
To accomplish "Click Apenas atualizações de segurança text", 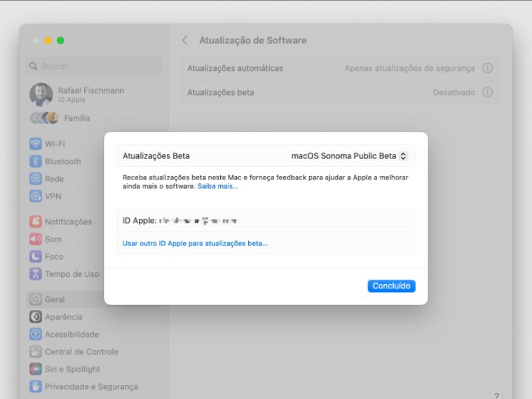I will 410,68.
